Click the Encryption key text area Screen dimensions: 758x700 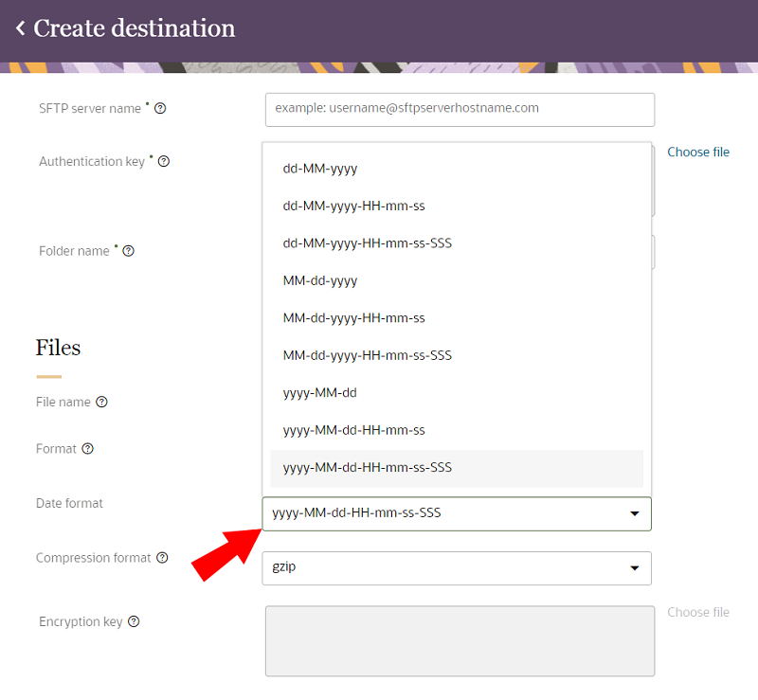coord(460,641)
